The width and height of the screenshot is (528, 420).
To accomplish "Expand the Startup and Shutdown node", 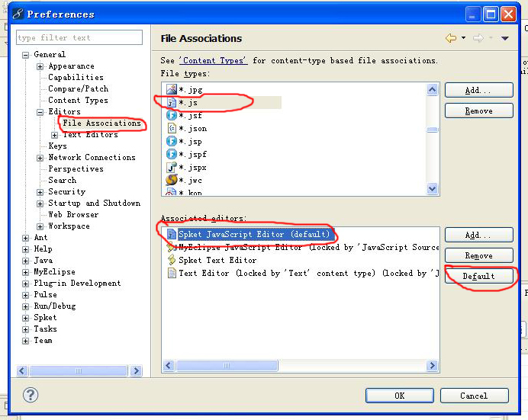I will tap(40, 204).
